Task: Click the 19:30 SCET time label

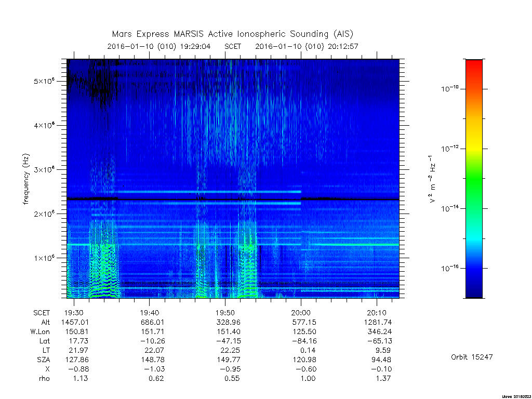Action: 74,313
